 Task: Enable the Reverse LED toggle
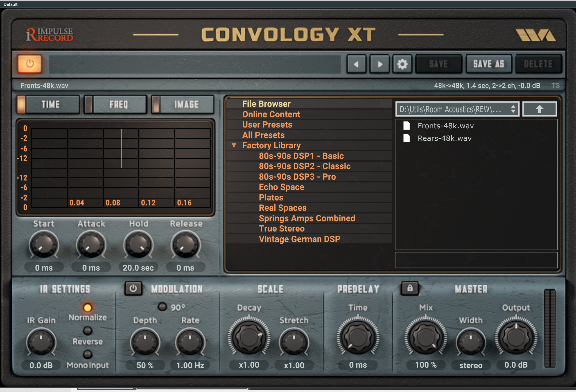(88, 330)
